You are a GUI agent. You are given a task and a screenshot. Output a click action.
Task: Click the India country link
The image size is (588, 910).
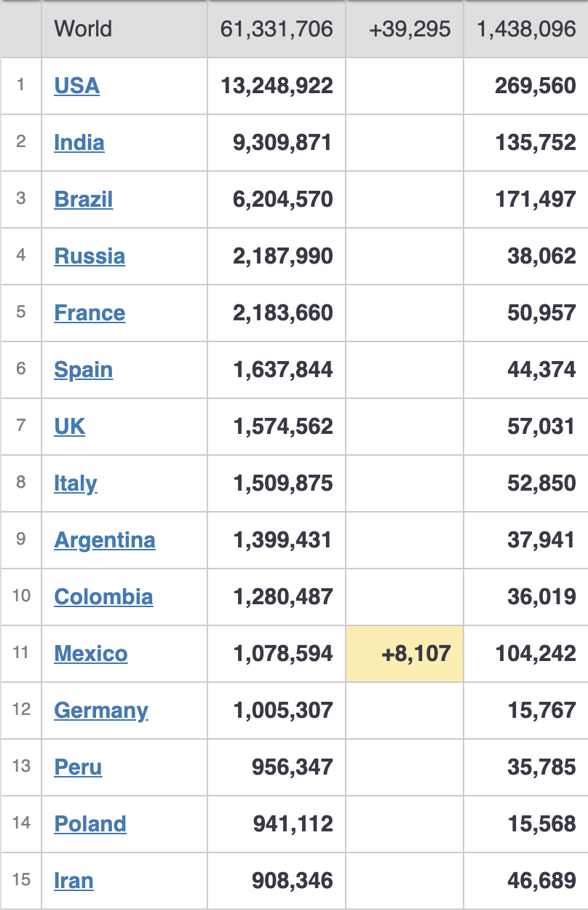click(x=79, y=143)
